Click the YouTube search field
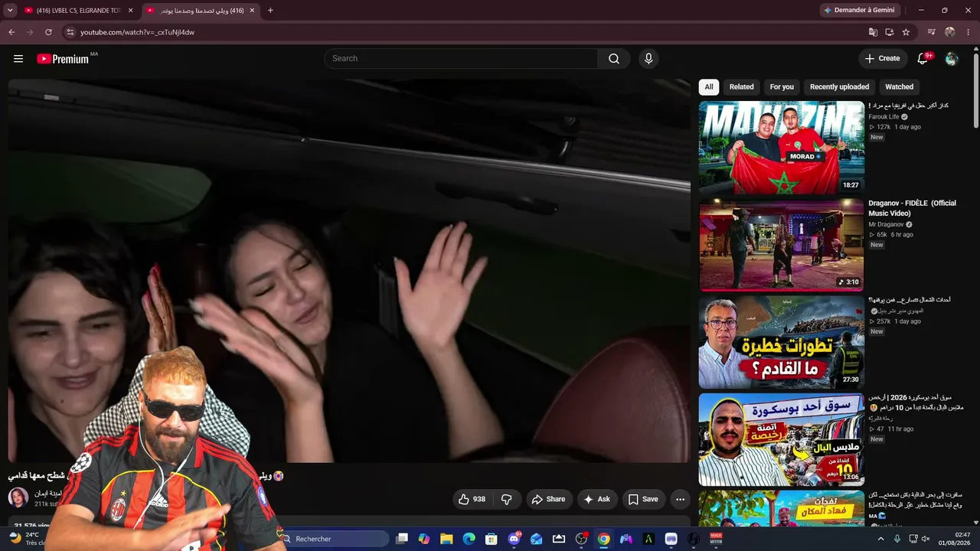This screenshot has height=551, width=980. (461, 59)
